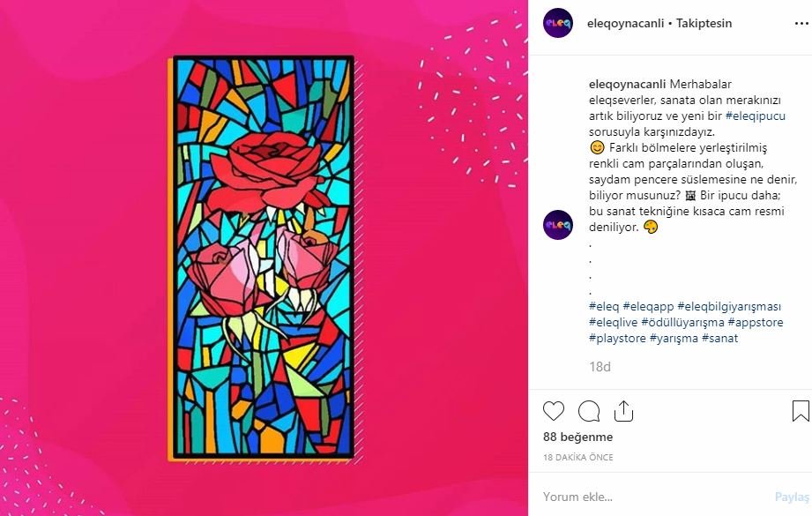
Task: Share post using the share arrow icon
Action: [x=623, y=411]
